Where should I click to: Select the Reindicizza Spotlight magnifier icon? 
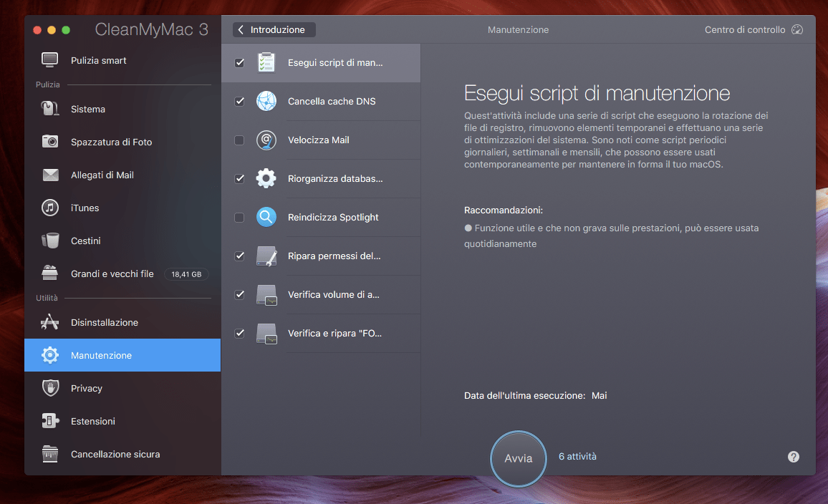click(x=266, y=217)
